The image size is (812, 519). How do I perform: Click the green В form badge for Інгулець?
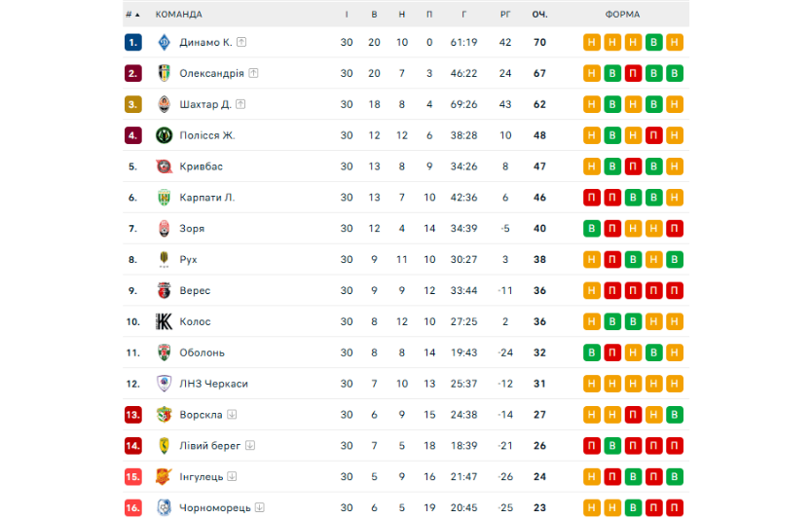pos(676,477)
